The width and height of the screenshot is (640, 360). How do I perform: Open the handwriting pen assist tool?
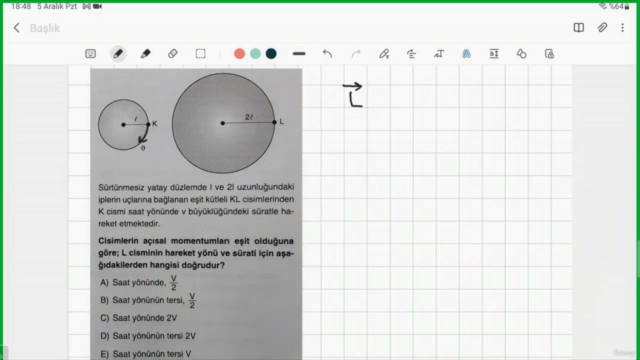click(x=384, y=53)
